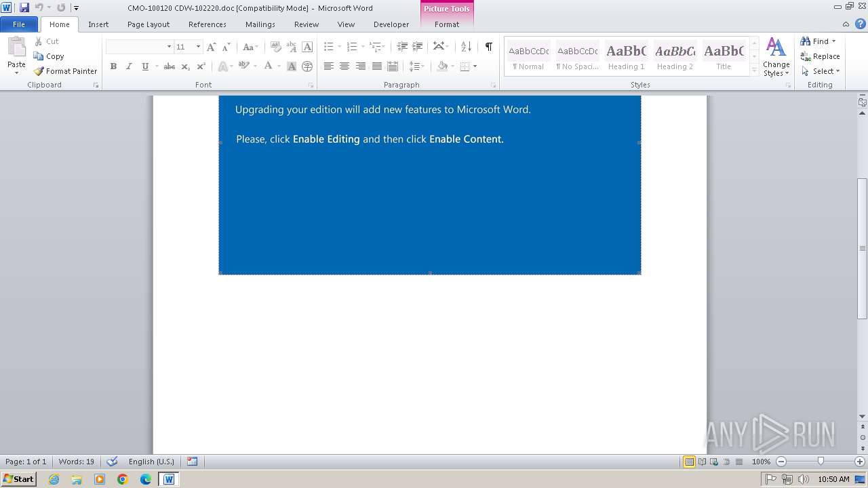Open Word Help question mark icon
This screenshot has width=868, height=488.
pyautogui.click(x=861, y=24)
